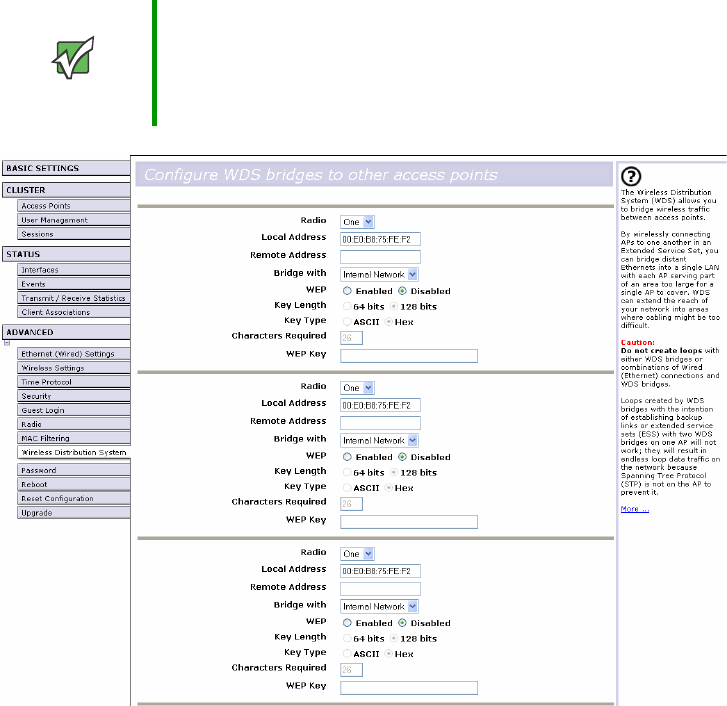Open the Advanced menu section
This screenshot has height=706, width=727.
(x=66, y=332)
